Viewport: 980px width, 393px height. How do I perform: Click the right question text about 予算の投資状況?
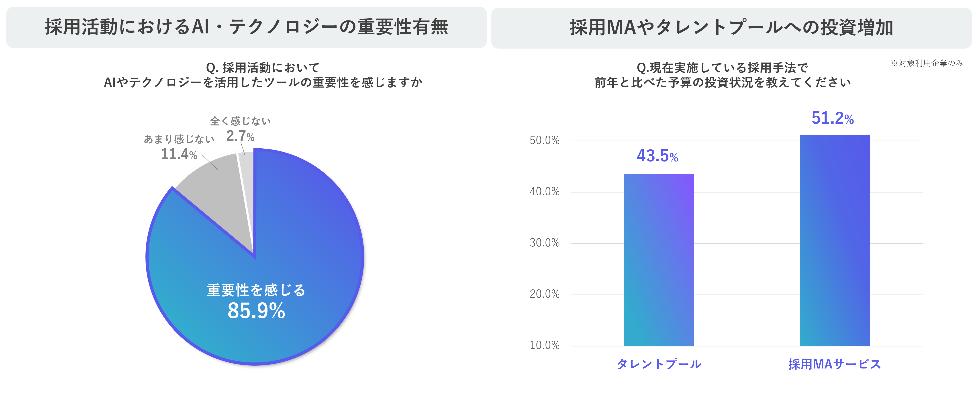tap(723, 75)
